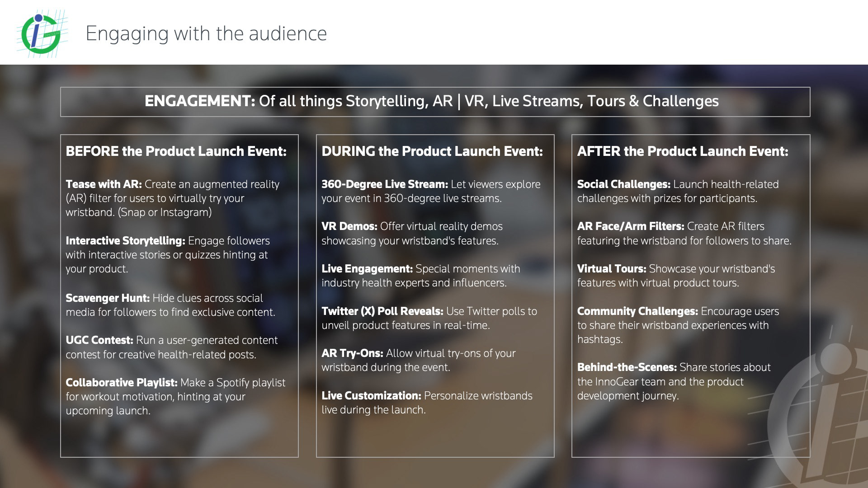Click the 'AR Face/Arm Filters:' label
Screen dimensions: 868x488
(x=631, y=226)
